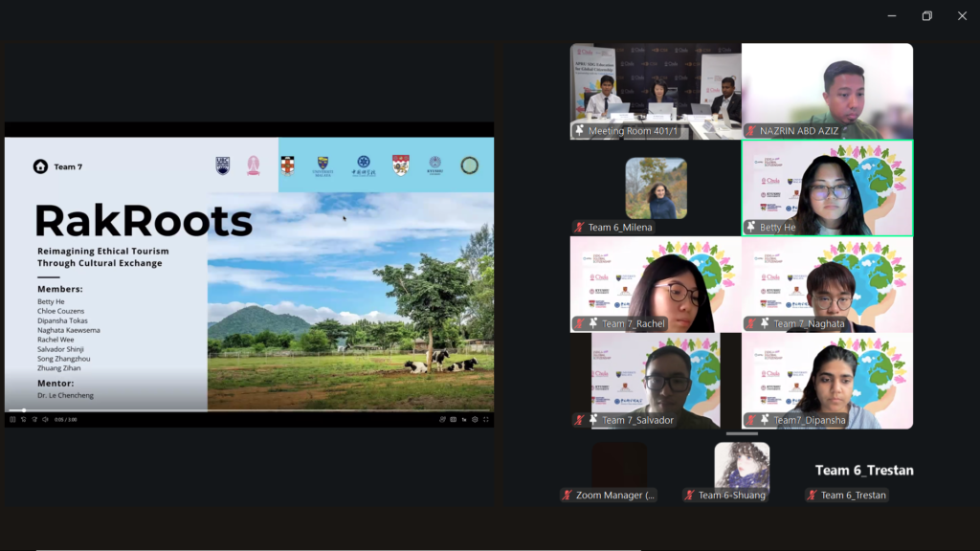Image resolution: width=980 pixels, height=551 pixels.
Task: Restore down the meeting window
Action: (926, 15)
